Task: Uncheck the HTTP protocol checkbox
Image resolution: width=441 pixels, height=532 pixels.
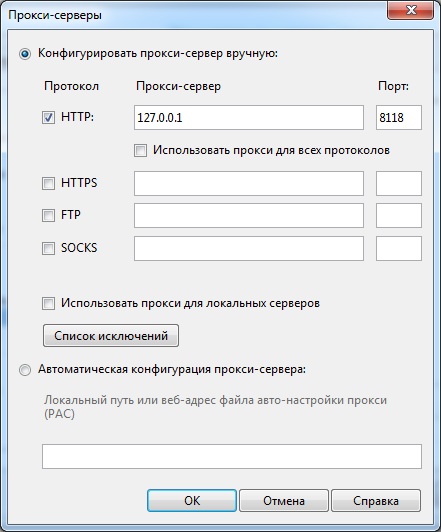Action: [x=48, y=117]
